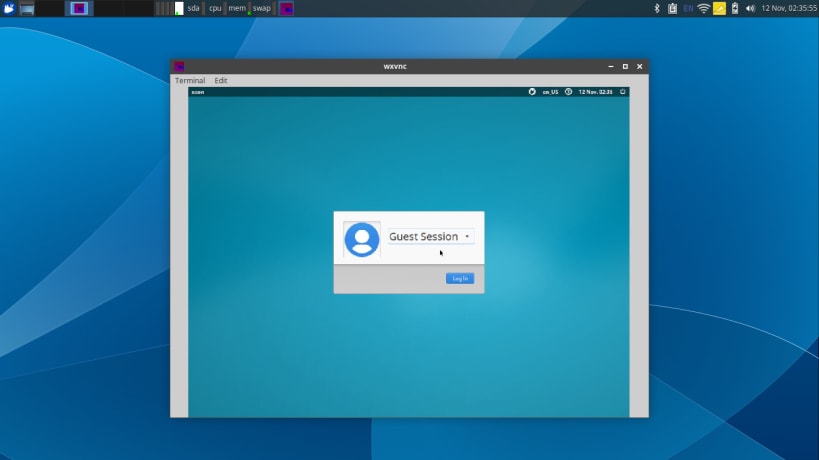Close the wxvnc window
Screen dimensions: 819x460
(639, 66)
